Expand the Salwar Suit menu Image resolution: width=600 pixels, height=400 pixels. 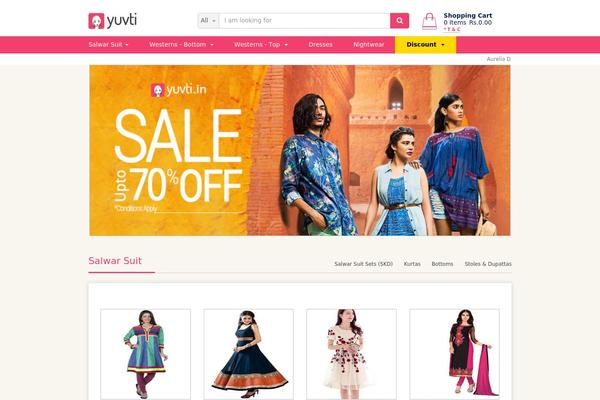click(108, 45)
